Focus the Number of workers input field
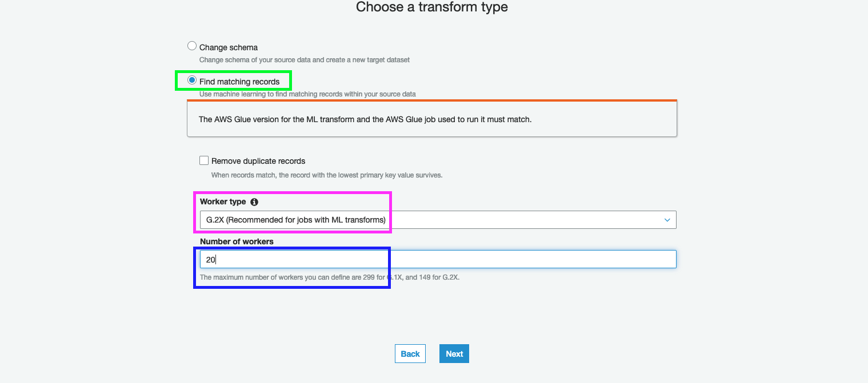 click(x=437, y=259)
